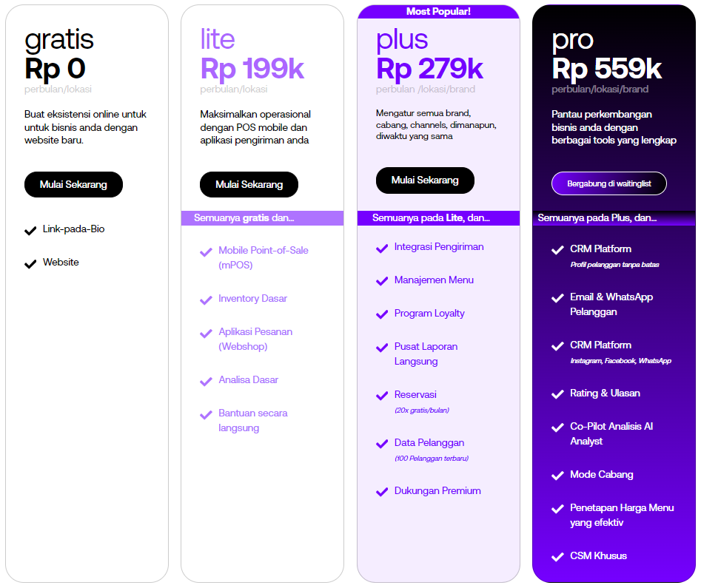The height and width of the screenshot is (588, 701).
Task: Click the pro plan Rp 559k price
Action: [x=607, y=69]
